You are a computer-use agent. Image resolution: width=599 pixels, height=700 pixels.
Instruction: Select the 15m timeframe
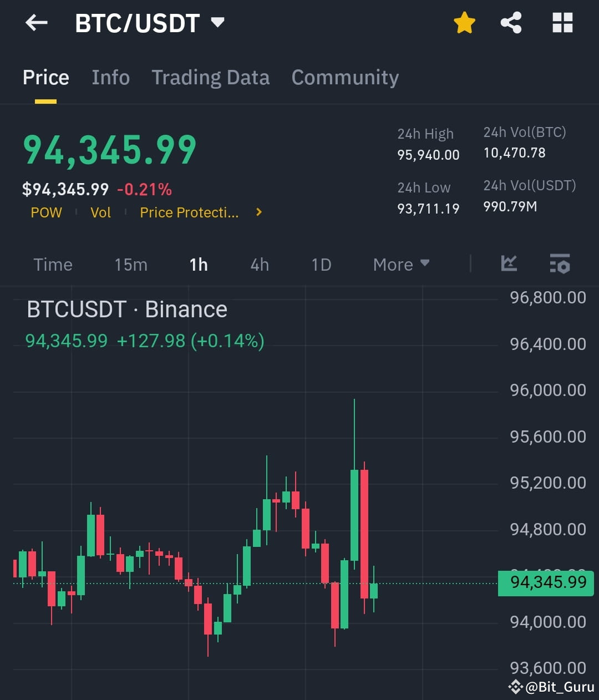coord(130,264)
